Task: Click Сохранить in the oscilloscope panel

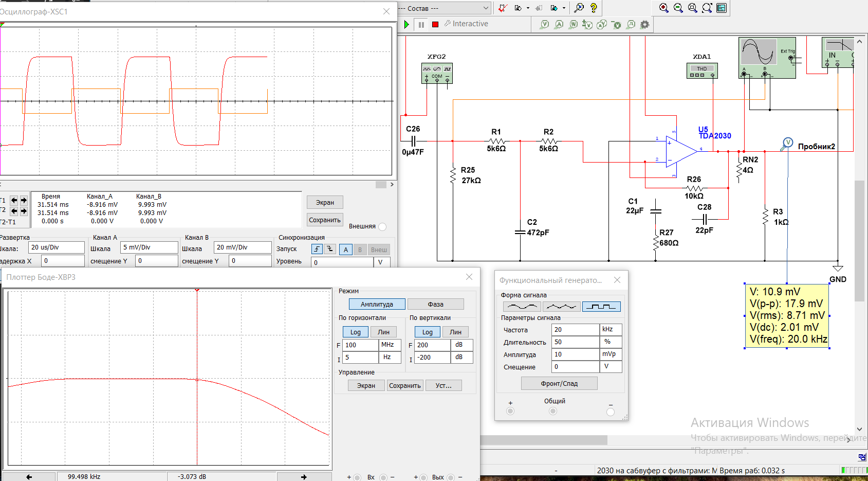Action: [324, 220]
